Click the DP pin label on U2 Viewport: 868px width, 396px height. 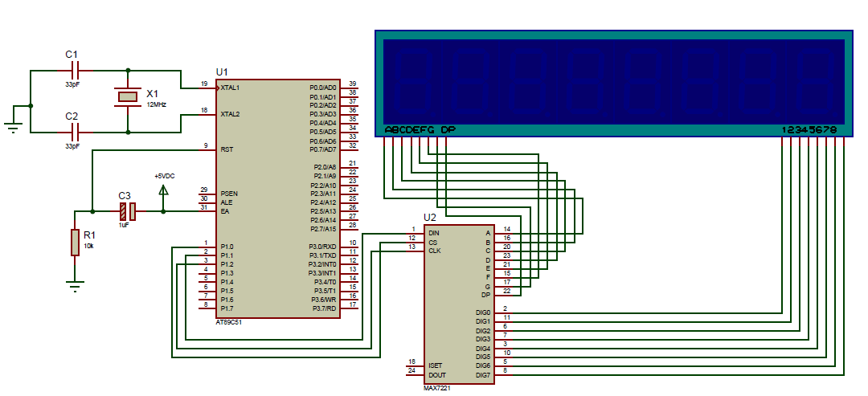coord(486,296)
